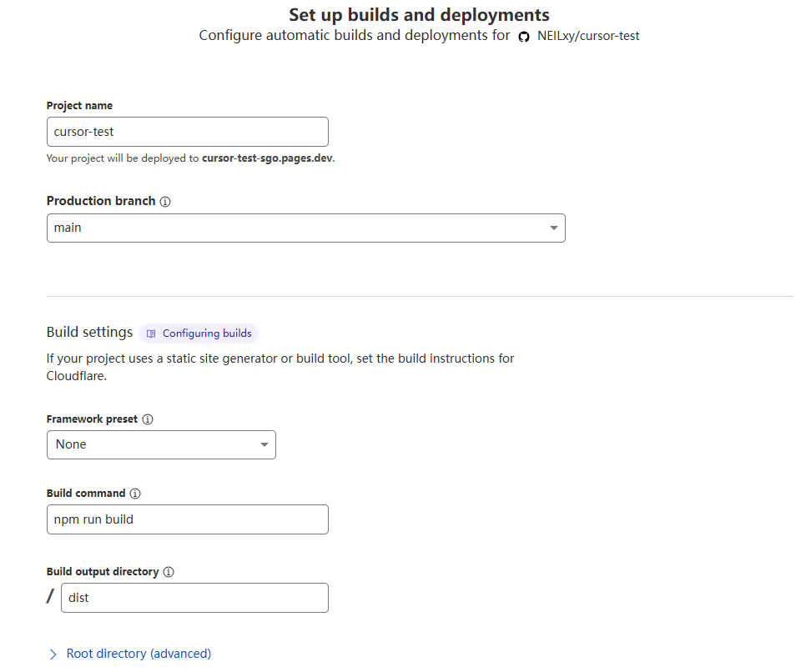The image size is (811, 672).
Task: Click the Production branch info icon
Action: (x=165, y=202)
